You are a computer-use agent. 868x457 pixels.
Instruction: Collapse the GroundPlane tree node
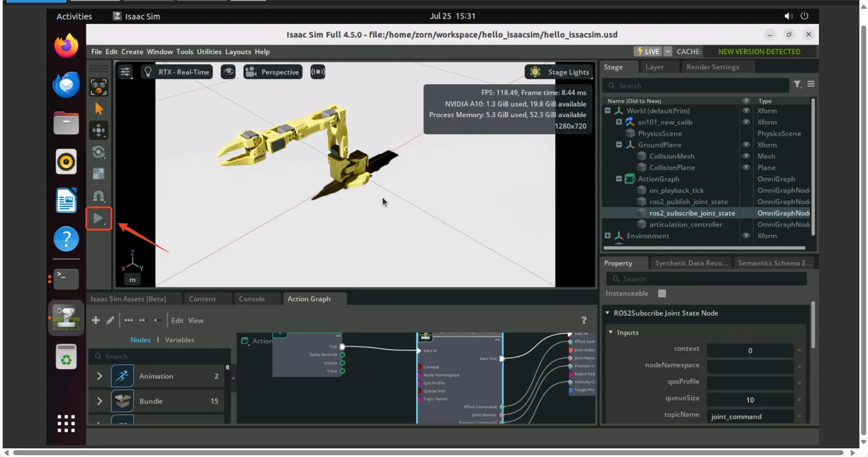pyautogui.click(x=619, y=144)
